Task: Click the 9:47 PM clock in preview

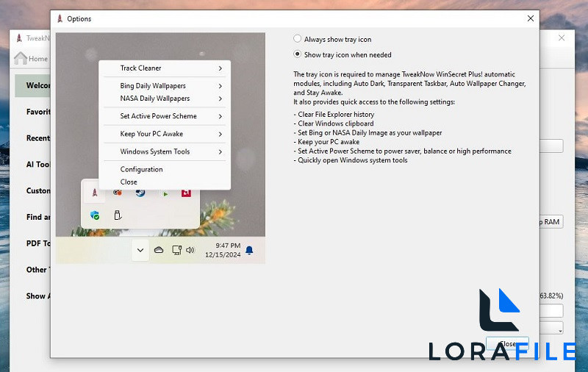Action: pyautogui.click(x=228, y=246)
